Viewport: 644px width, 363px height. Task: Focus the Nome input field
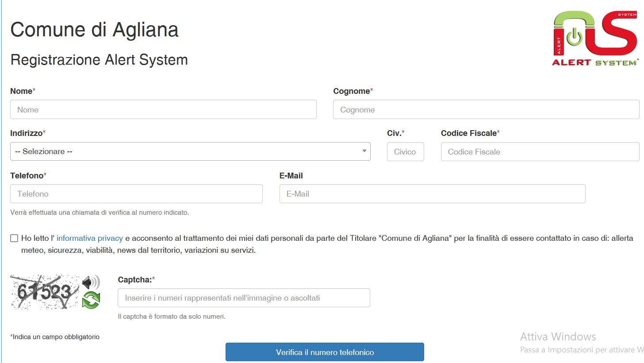tap(163, 109)
